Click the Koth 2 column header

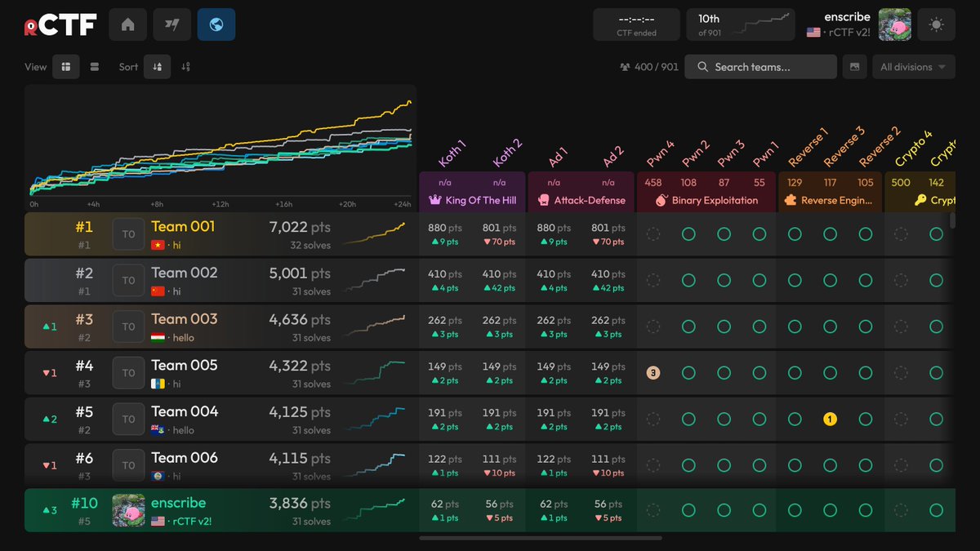tap(507, 153)
